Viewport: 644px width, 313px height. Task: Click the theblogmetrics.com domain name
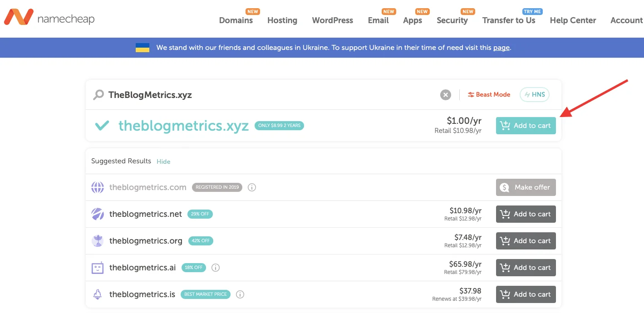pyautogui.click(x=148, y=187)
